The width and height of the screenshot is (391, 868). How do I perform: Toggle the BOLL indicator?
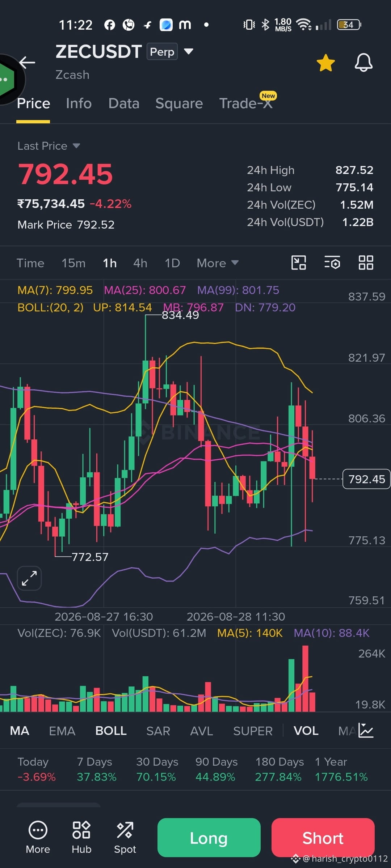(x=111, y=731)
